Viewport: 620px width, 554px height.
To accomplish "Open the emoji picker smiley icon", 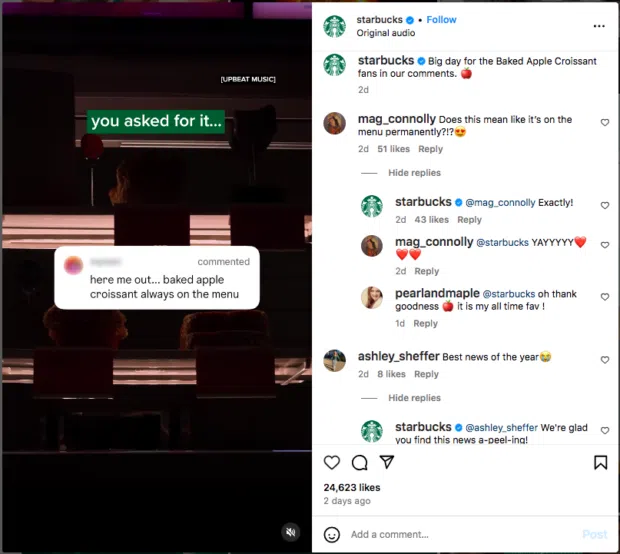I will 332,535.
